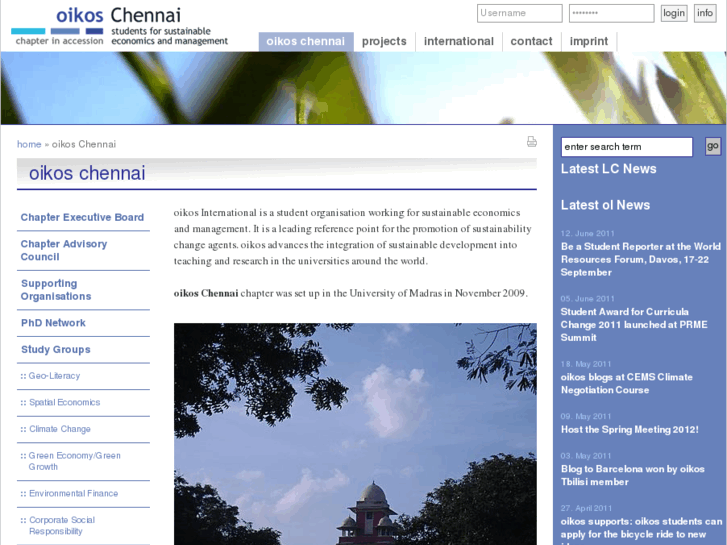Click the 03. May 2011 date
727x545 pixels.
(x=586, y=456)
